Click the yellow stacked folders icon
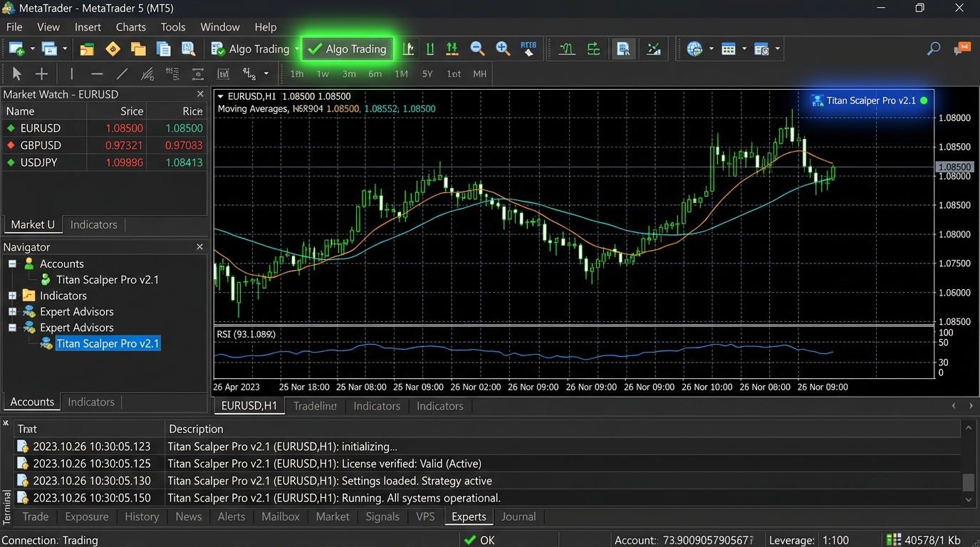 coord(138,49)
